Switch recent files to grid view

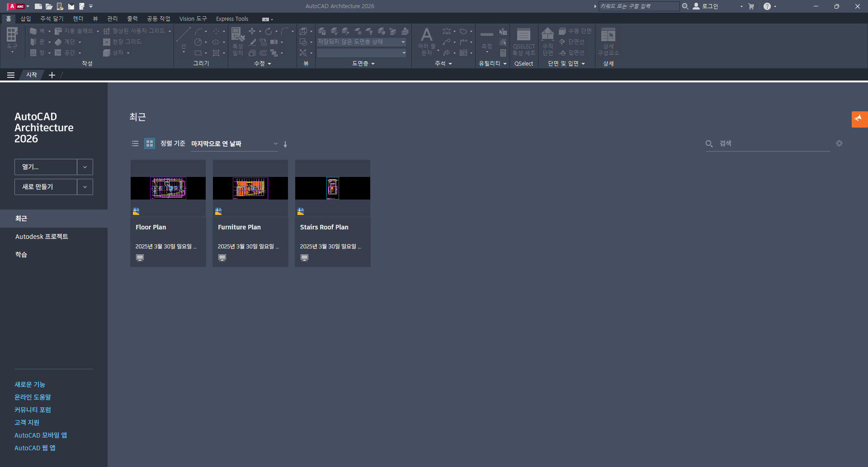[149, 143]
